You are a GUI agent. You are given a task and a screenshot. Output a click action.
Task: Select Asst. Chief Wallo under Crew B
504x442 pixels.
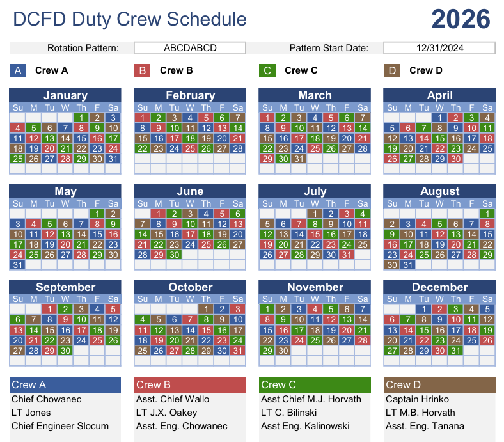(173, 399)
